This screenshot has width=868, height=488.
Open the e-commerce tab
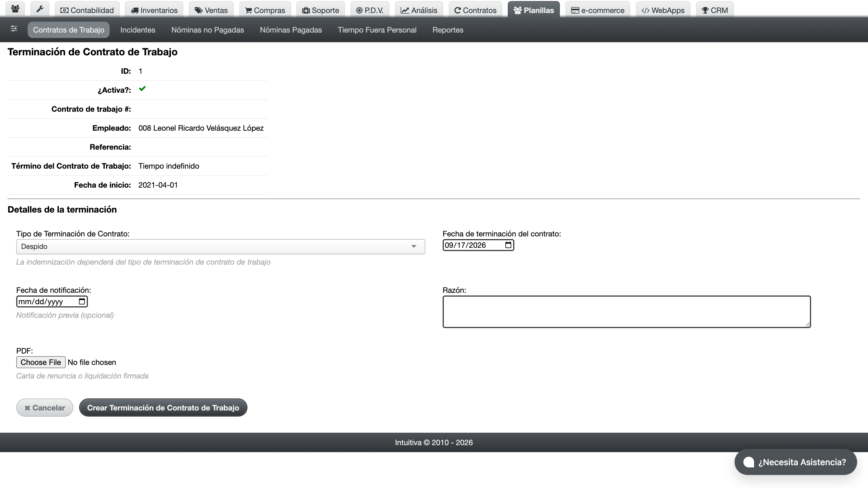click(x=597, y=9)
